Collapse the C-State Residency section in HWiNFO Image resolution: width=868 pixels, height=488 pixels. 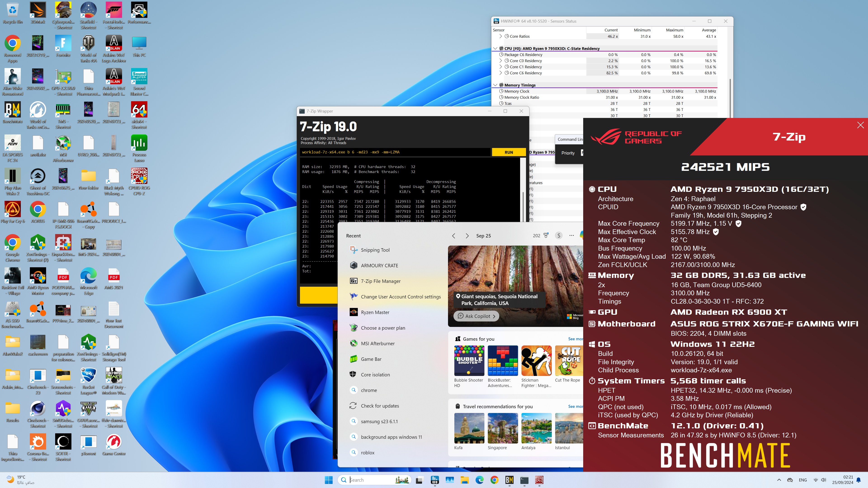pos(495,49)
